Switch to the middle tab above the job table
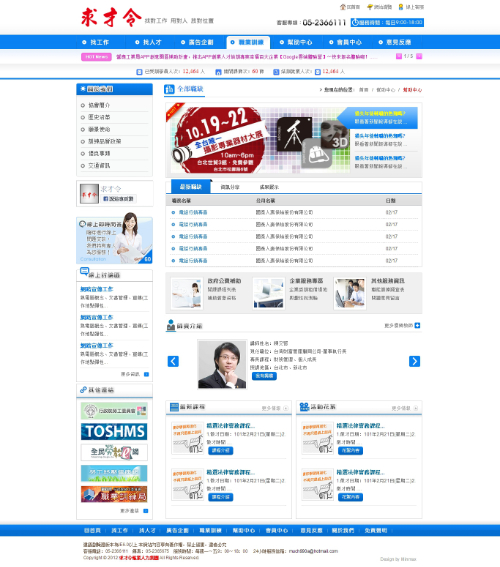The image size is (500, 567). pyautogui.click(x=230, y=187)
